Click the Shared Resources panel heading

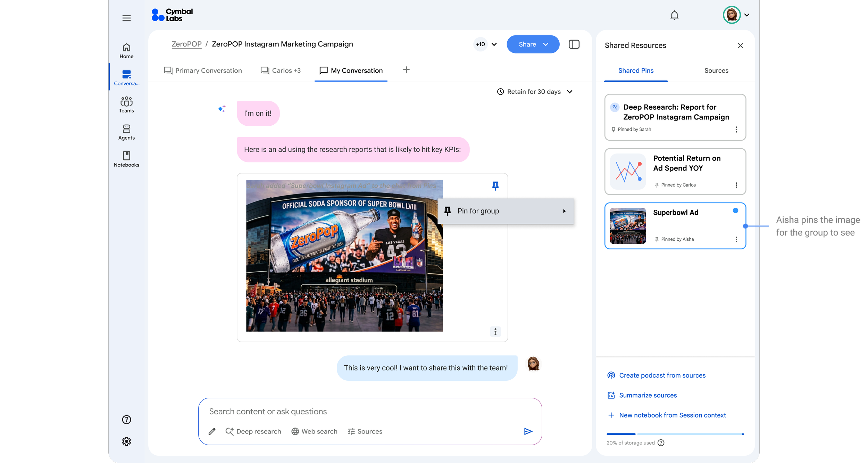point(635,46)
